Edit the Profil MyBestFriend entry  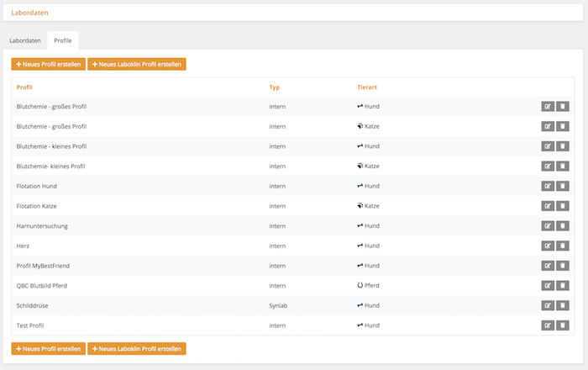(x=548, y=266)
